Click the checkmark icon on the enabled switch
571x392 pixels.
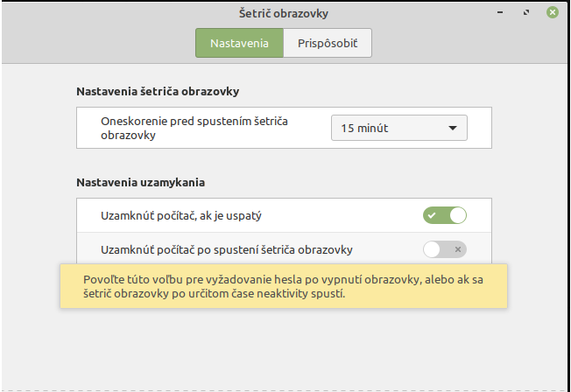click(432, 215)
